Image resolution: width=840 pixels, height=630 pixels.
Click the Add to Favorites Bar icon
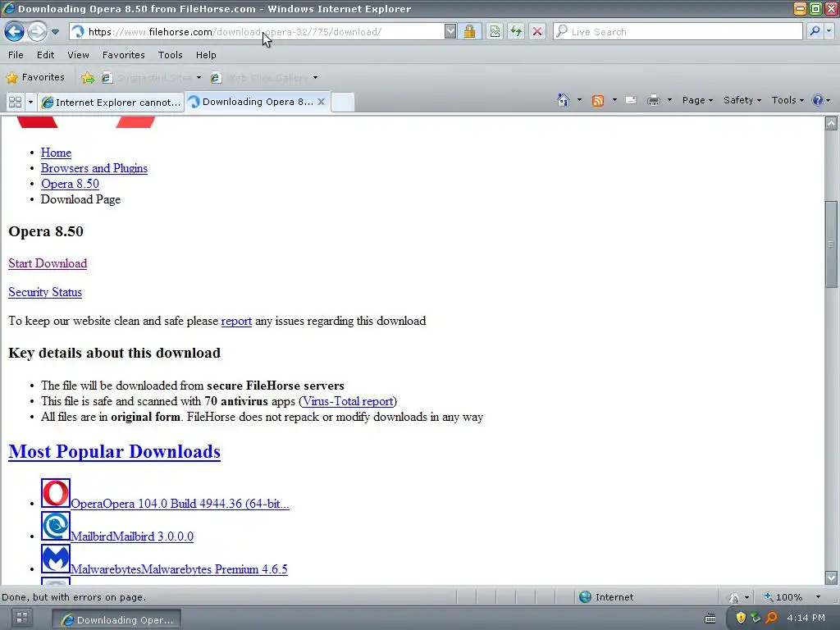[x=88, y=78]
